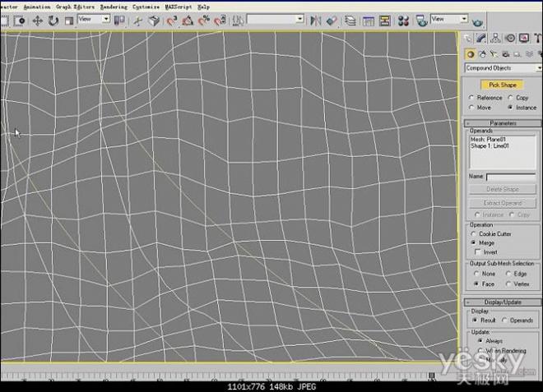Choose the Copy radio option
The width and height of the screenshot is (543, 392).
[517, 98]
